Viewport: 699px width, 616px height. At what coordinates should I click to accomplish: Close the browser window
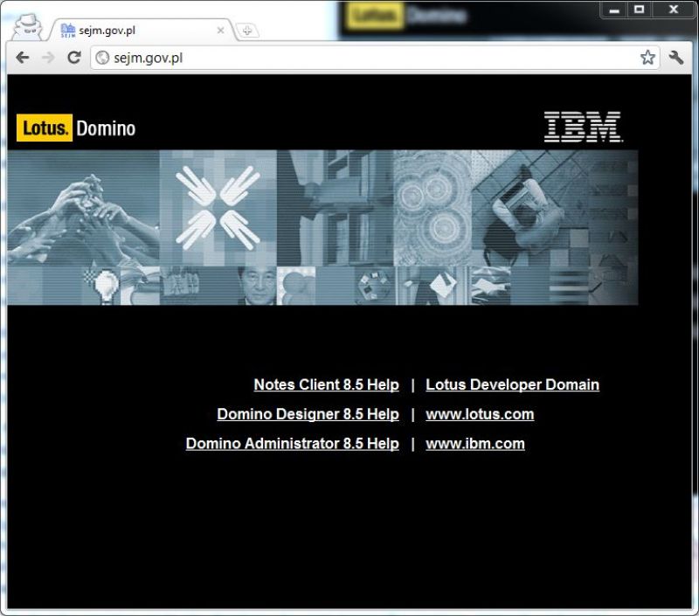[x=674, y=10]
